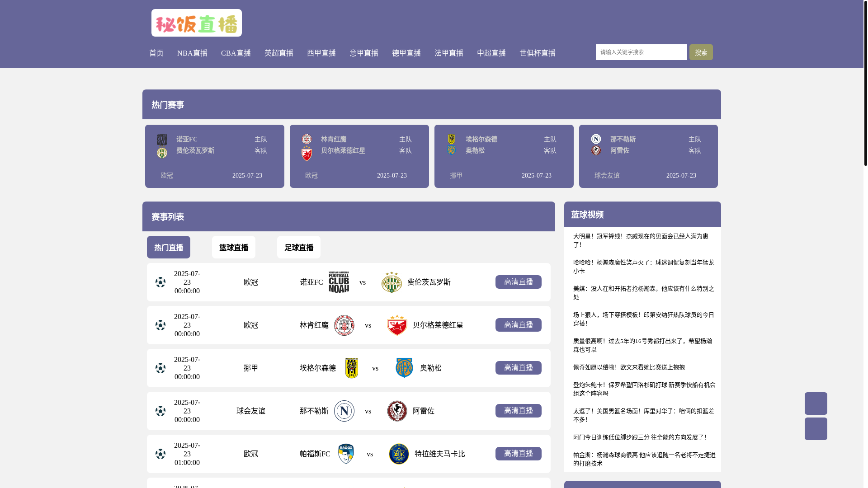Viewport: 868px width, 488px height.
Task: Click the 秘饭直播 site logo
Action: tap(197, 23)
